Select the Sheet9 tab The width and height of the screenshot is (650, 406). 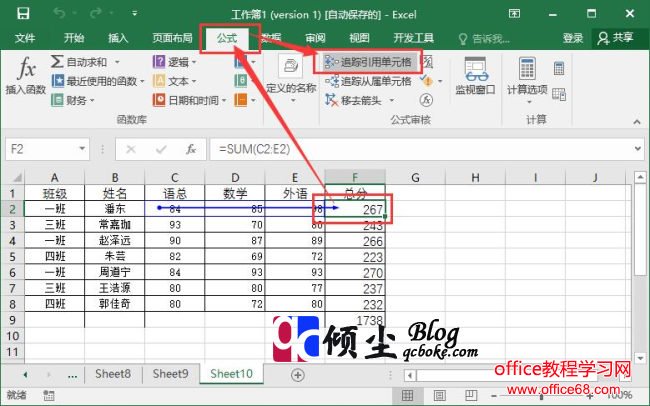tap(170, 374)
